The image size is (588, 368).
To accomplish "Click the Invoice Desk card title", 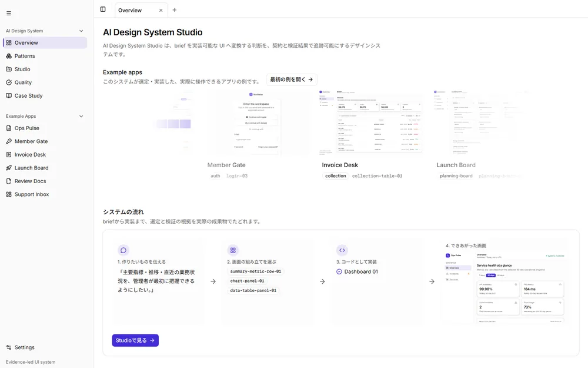I will click(x=340, y=165).
